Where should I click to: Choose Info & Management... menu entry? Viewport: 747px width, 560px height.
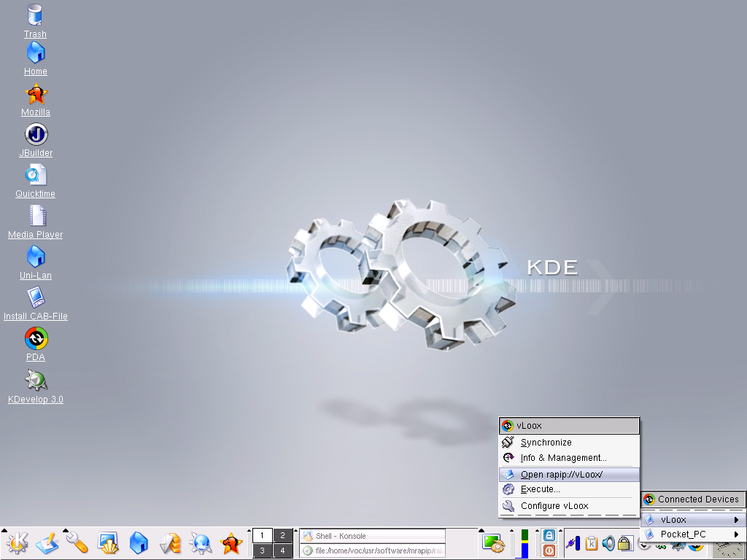point(569,458)
